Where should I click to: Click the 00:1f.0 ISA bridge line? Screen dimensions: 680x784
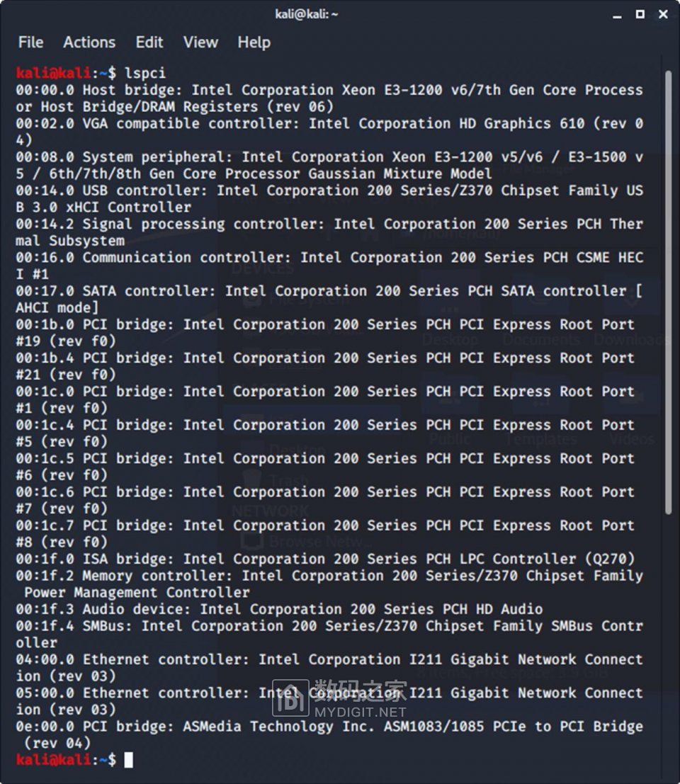click(326, 559)
